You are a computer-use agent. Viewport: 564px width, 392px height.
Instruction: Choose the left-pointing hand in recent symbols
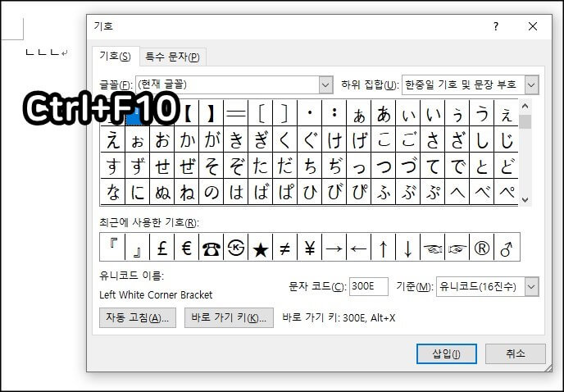coord(433,247)
